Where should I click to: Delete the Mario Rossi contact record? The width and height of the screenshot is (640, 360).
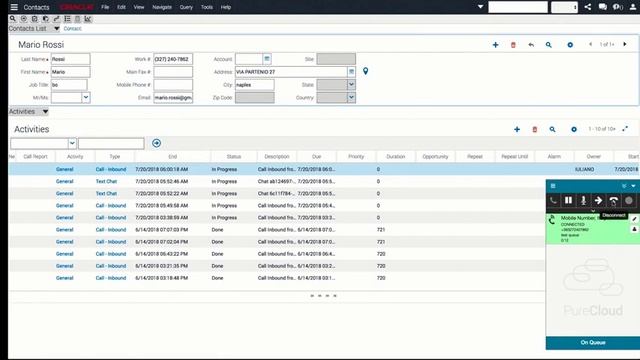(513, 44)
